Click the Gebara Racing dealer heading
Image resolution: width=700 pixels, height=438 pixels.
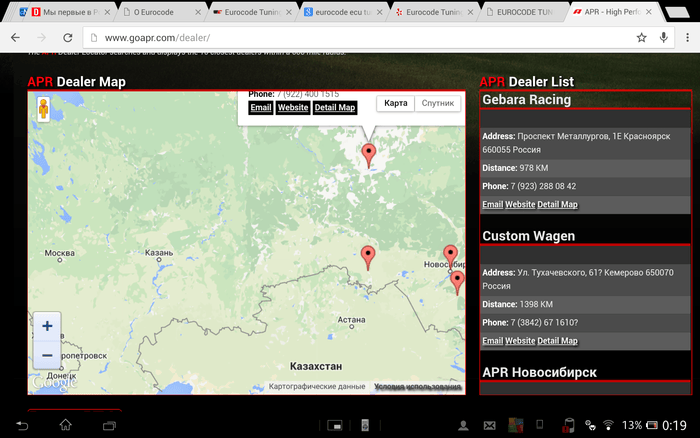tap(526, 100)
